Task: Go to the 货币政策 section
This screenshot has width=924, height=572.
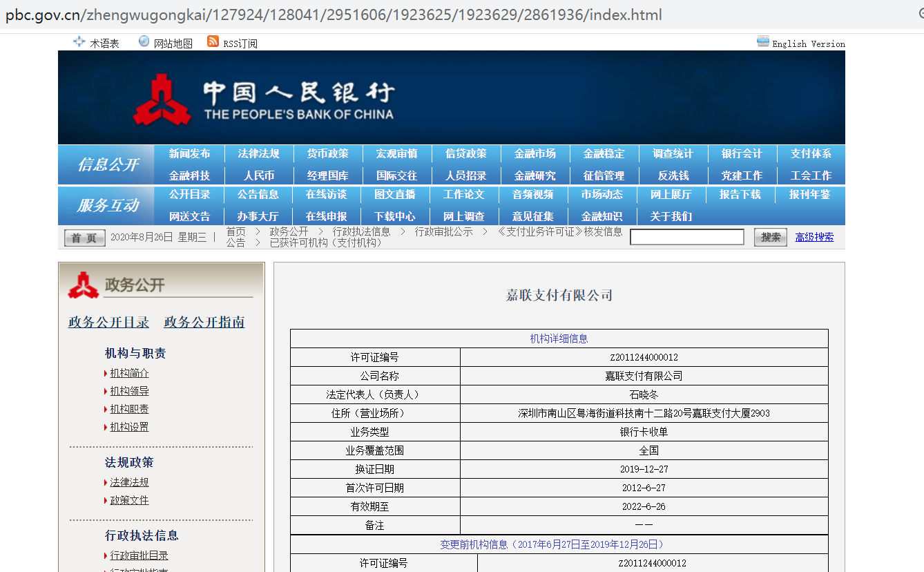Action: pos(327,153)
